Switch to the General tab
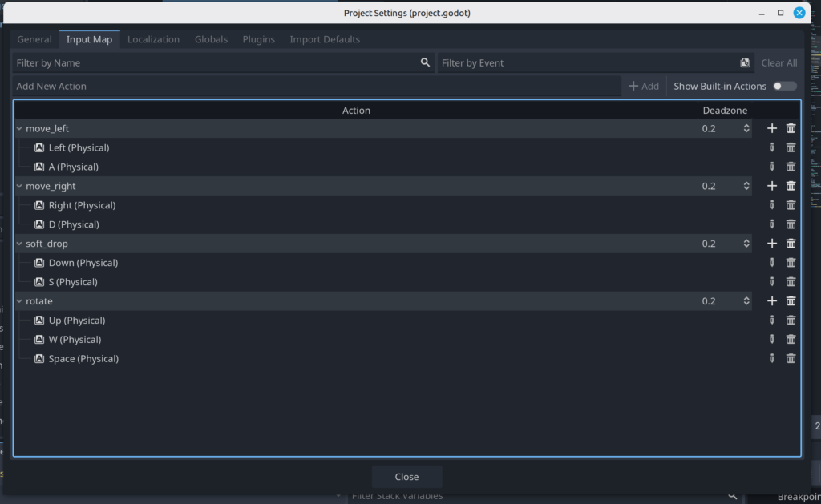This screenshot has height=504, width=821. tap(34, 39)
